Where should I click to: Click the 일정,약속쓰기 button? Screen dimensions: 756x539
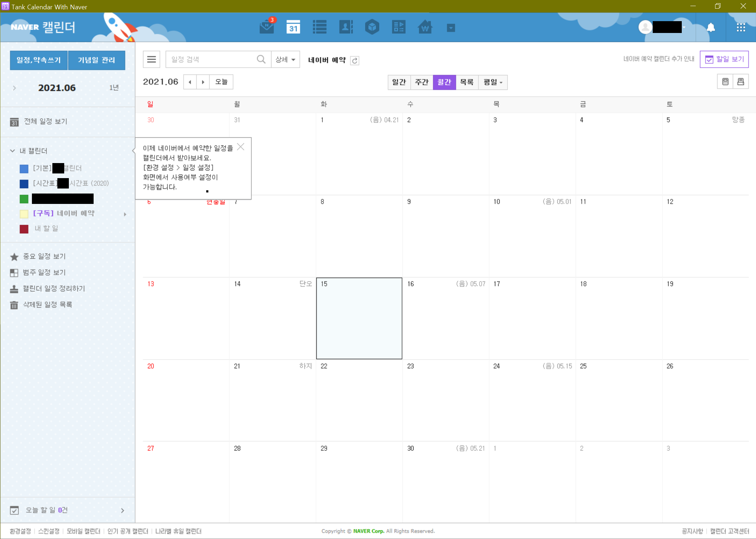coord(39,60)
